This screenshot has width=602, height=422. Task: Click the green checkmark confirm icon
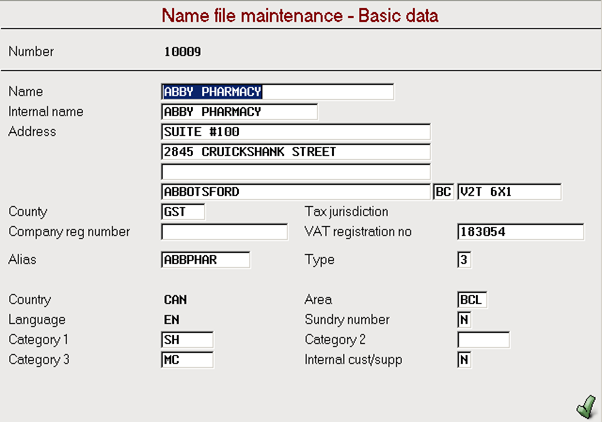coord(586,407)
